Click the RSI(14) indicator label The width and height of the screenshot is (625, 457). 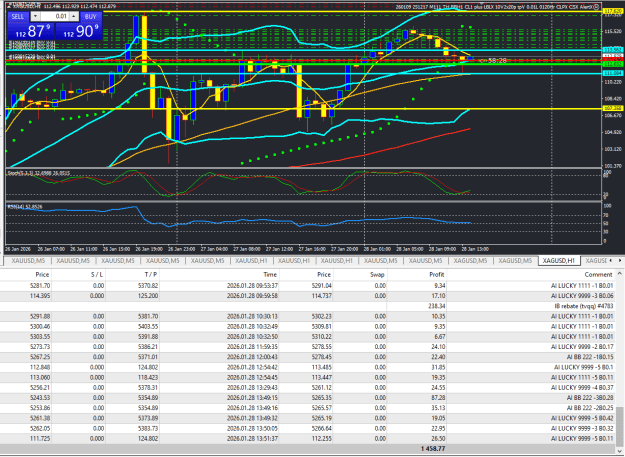(26, 206)
